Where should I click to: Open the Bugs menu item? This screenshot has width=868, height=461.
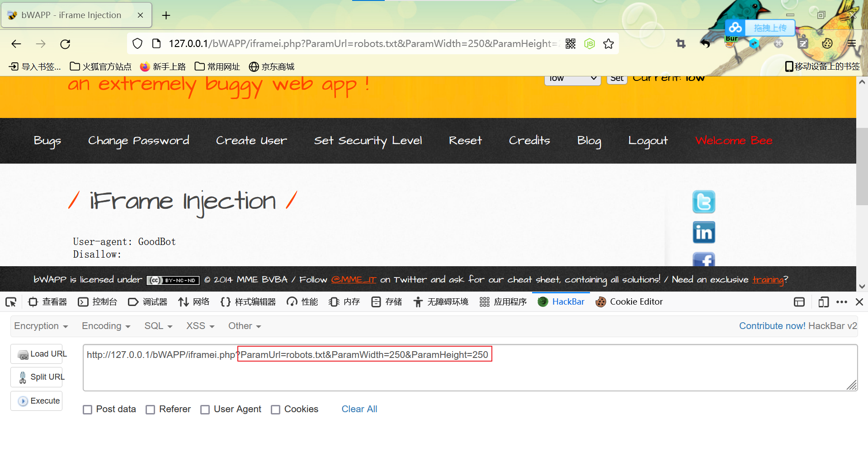coord(47,141)
